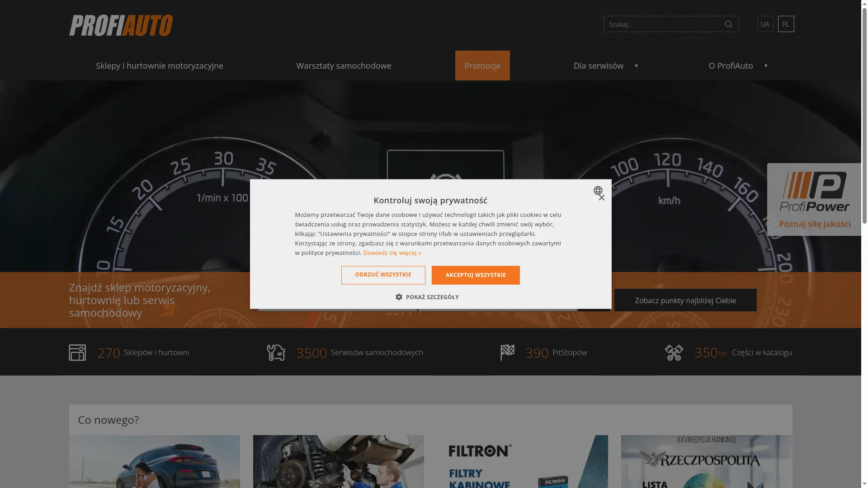The height and width of the screenshot is (488, 868).
Task: Click the 'Co nowego?' heading
Action: [x=108, y=420]
